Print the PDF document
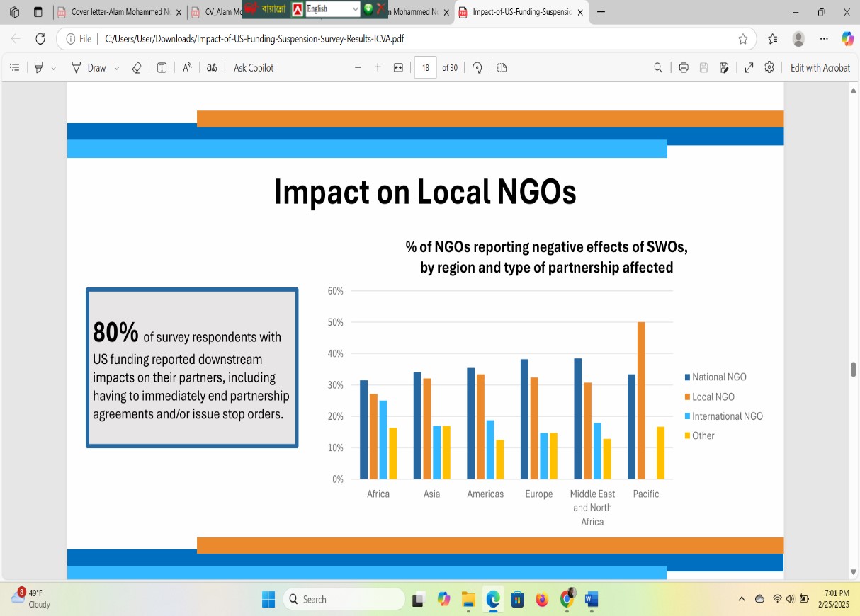Viewport: 860px width, 616px height. pos(684,68)
